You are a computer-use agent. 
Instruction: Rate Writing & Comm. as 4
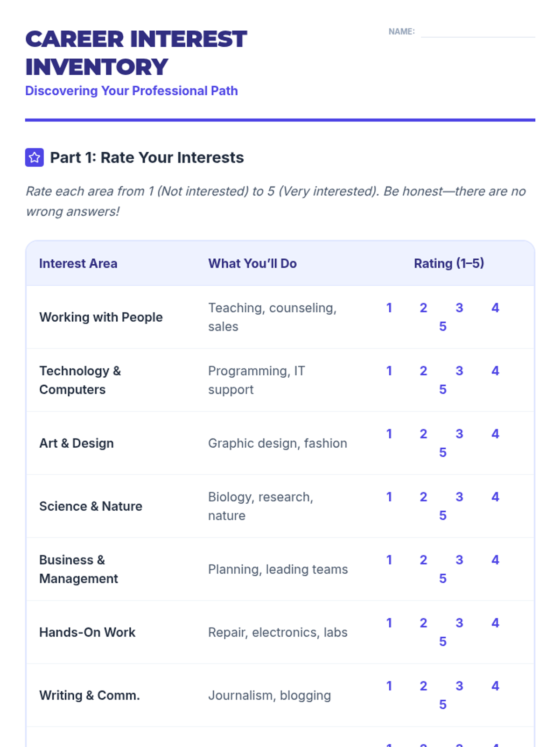[495, 686]
